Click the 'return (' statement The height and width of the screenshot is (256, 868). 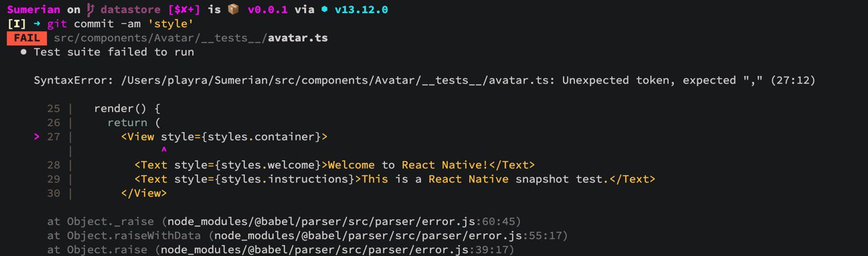pyautogui.click(x=134, y=123)
